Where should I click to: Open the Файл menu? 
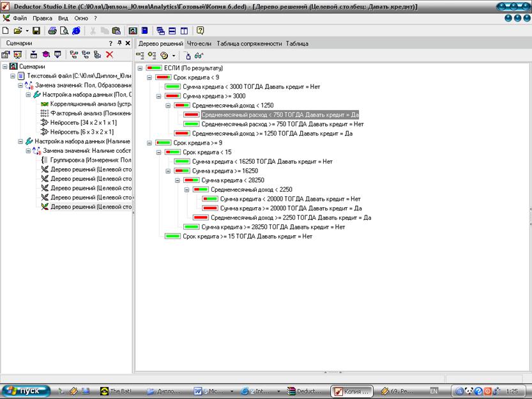[x=19, y=19]
